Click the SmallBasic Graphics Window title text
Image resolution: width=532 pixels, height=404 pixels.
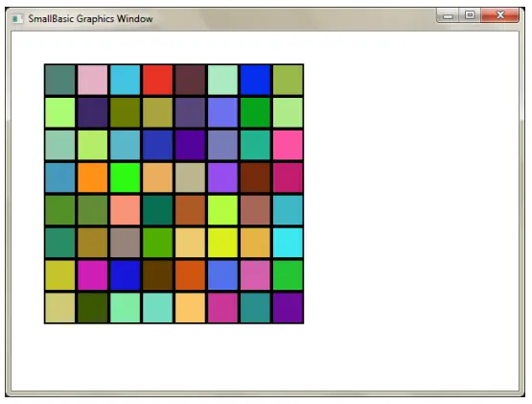pyautogui.click(x=90, y=18)
